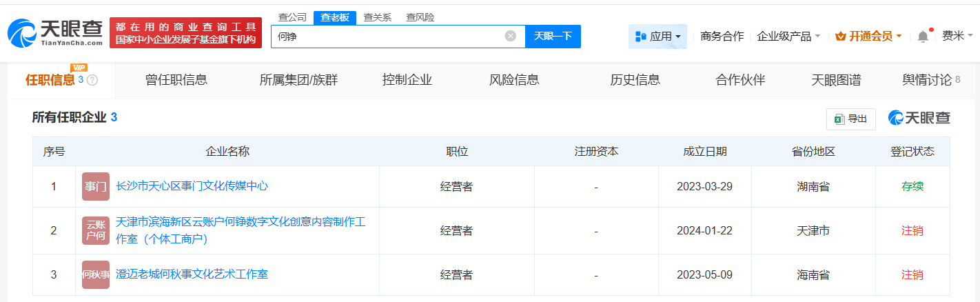
Task: Switch to the 查公司 search tab
Action: click(x=292, y=17)
